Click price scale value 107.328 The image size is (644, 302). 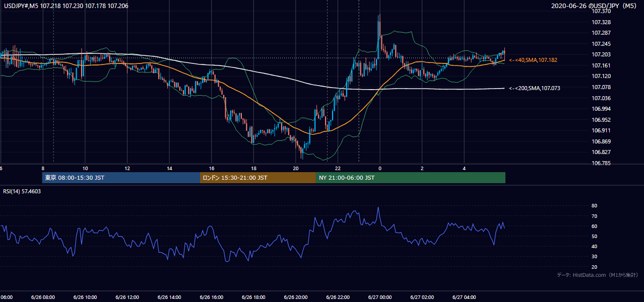pos(601,23)
